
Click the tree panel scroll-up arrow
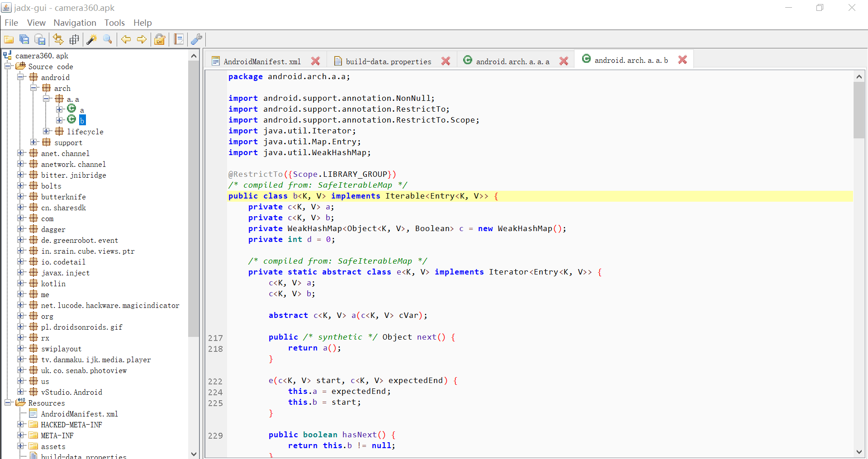point(194,56)
